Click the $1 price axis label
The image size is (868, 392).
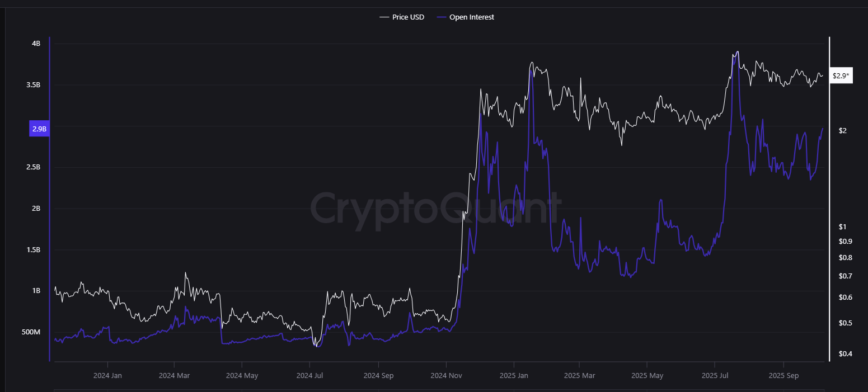click(842, 227)
